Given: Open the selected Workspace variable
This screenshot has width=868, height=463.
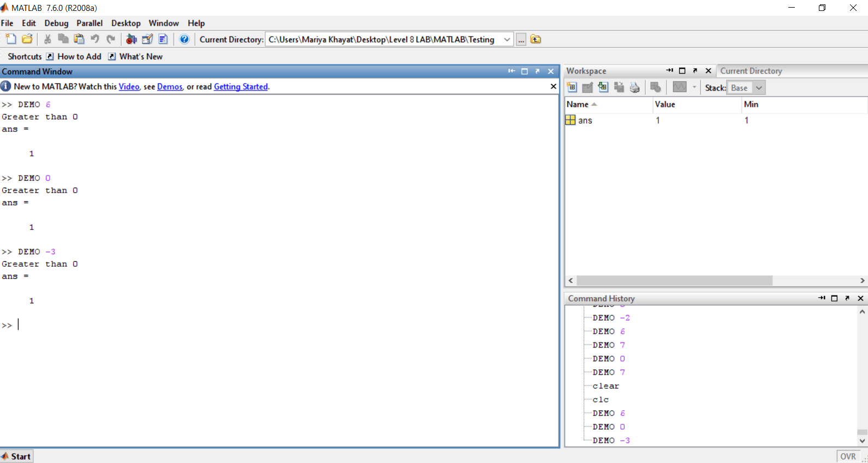Looking at the screenshot, I should click(587, 87).
